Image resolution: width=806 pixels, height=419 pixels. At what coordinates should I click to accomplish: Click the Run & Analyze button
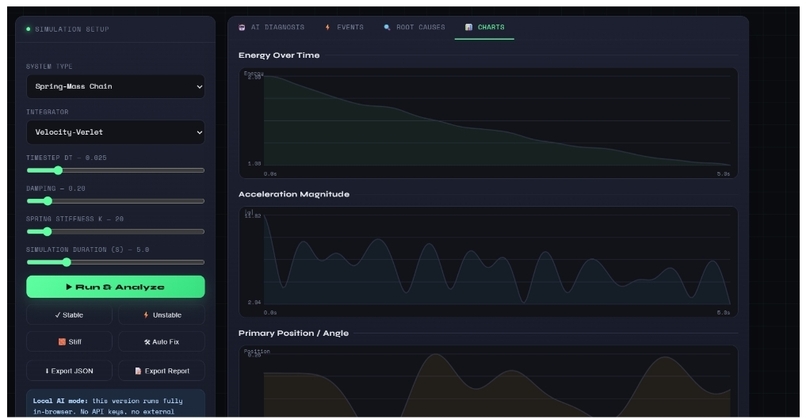[115, 287]
